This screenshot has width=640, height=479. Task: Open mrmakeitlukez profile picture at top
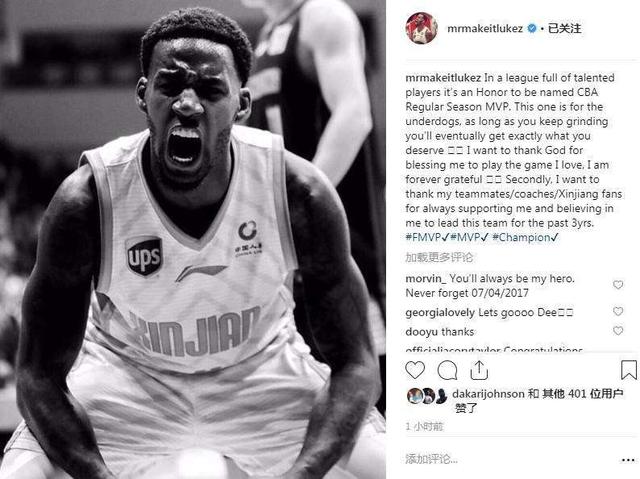[x=421, y=28]
